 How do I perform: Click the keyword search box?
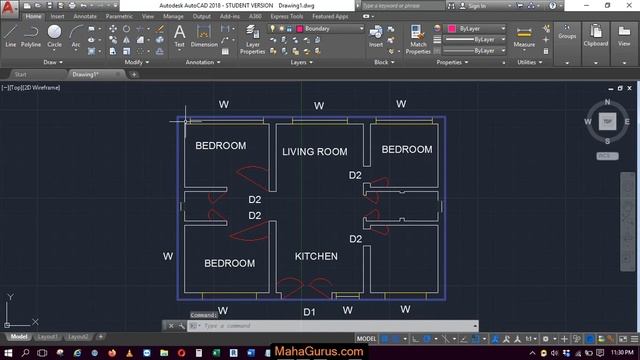(402, 6)
